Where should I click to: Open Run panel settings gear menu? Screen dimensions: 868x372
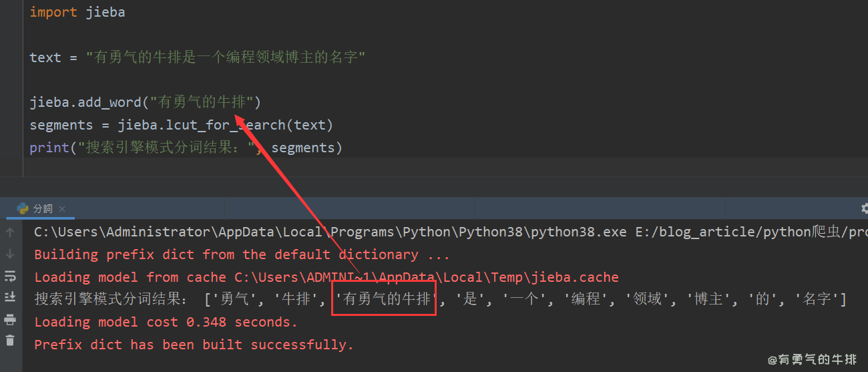point(864,208)
